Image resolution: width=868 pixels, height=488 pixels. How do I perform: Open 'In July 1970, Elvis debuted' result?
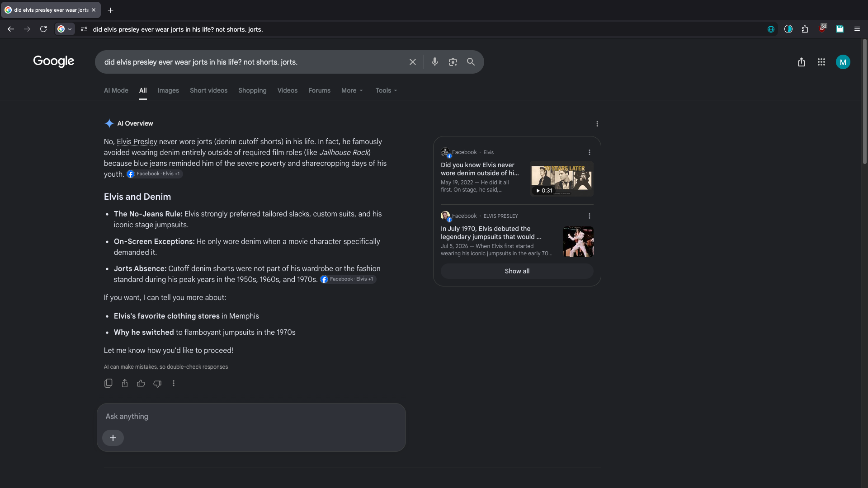pos(491,233)
